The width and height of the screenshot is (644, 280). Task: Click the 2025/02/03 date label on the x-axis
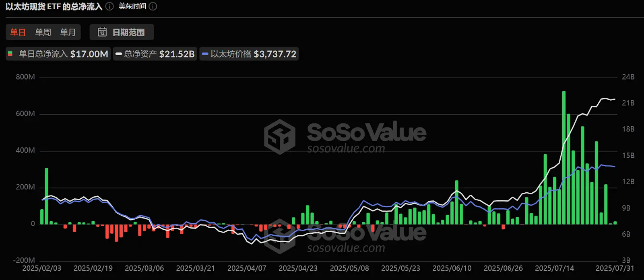coord(41,268)
